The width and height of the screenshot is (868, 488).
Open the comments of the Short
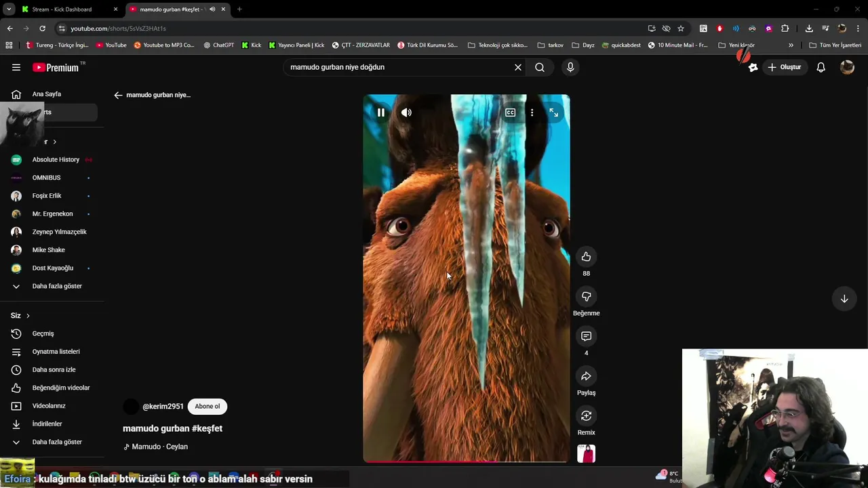(586, 336)
